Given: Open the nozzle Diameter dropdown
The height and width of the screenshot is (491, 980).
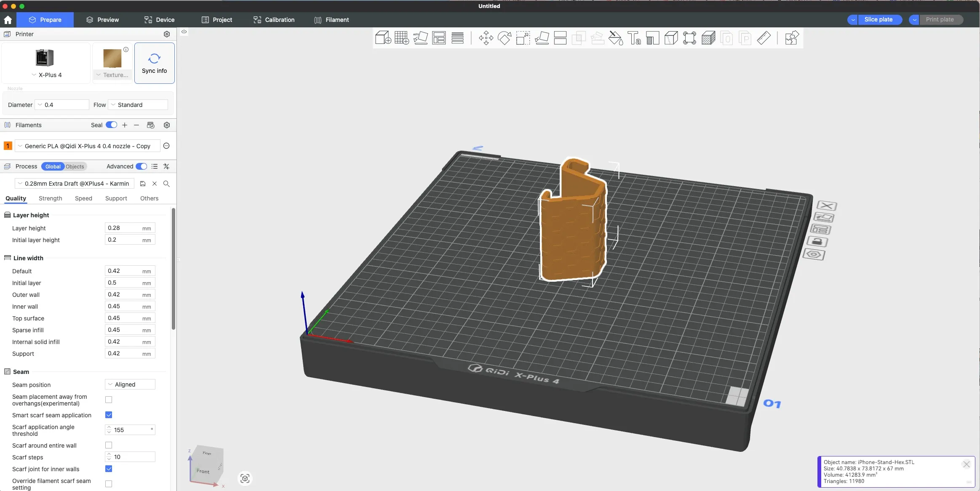Looking at the screenshot, I should pyautogui.click(x=62, y=105).
